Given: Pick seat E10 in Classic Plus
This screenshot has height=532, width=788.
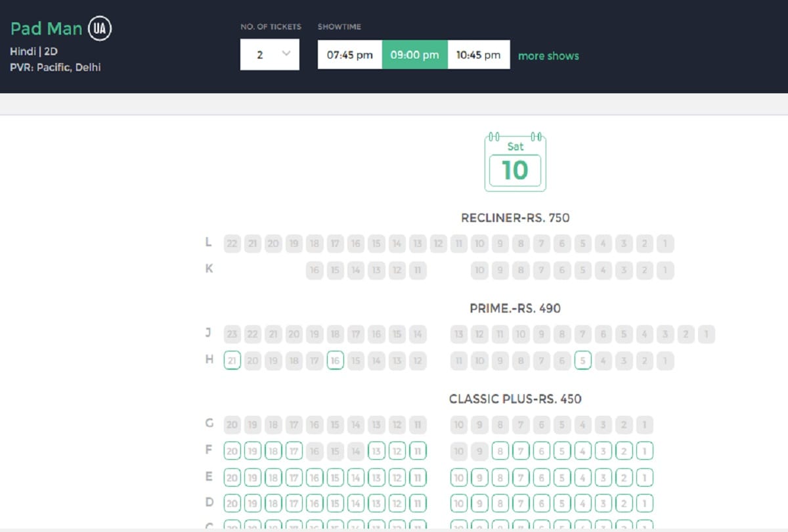Looking at the screenshot, I should pyautogui.click(x=458, y=477).
